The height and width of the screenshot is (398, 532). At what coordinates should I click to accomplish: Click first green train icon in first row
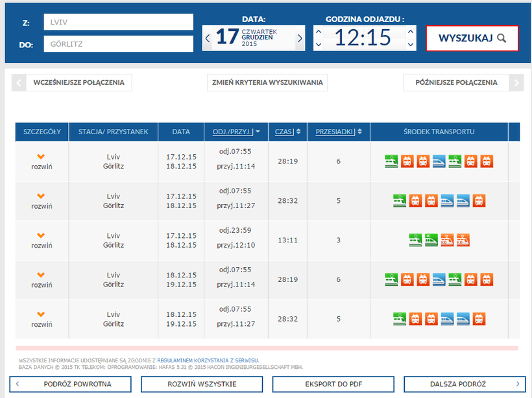391,161
